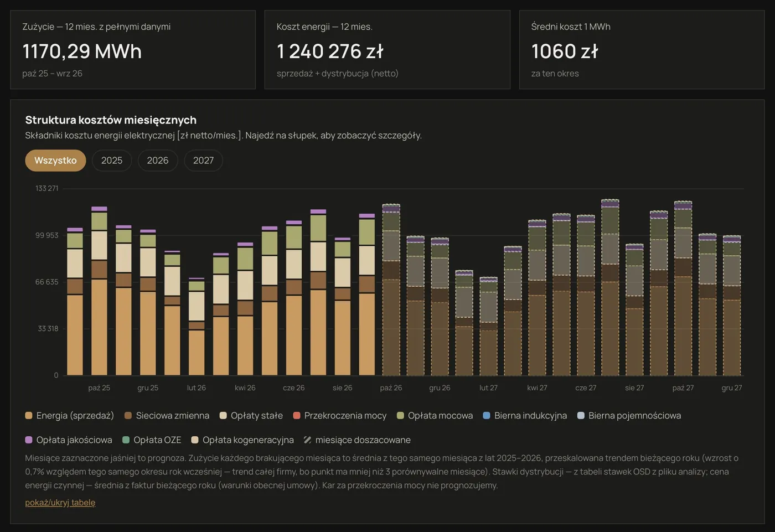Screen dimensions: 775x532
Task: Click the kwi 26 axis label
Action: point(245,388)
